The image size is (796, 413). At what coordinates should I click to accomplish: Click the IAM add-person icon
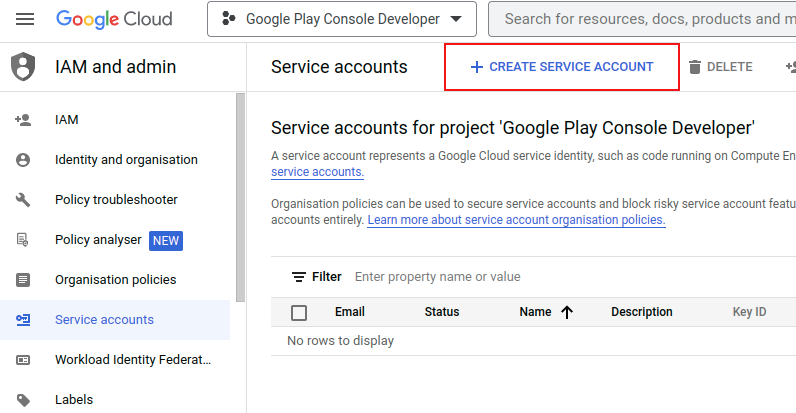[23, 120]
